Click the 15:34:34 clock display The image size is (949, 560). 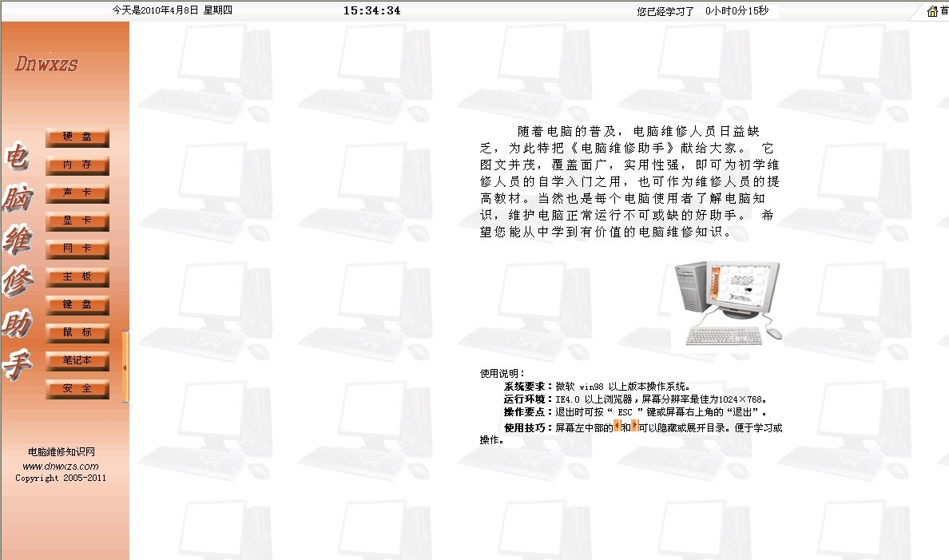coord(371,10)
